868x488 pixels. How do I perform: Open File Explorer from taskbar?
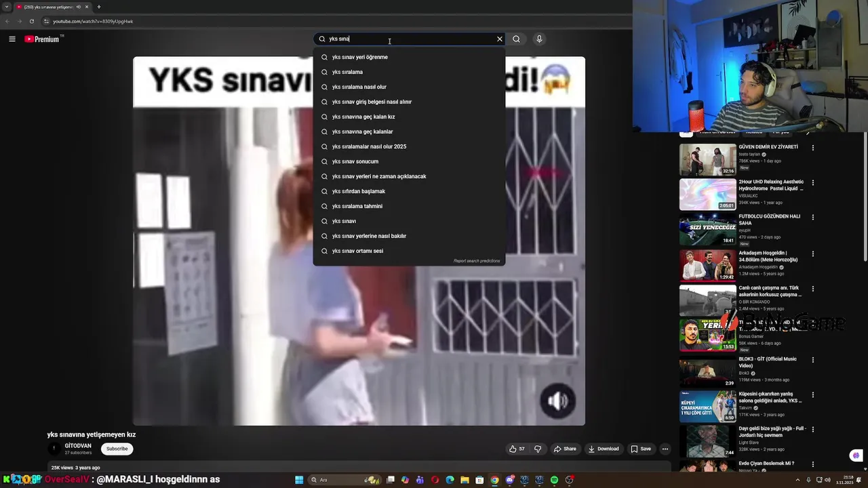coord(465,480)
